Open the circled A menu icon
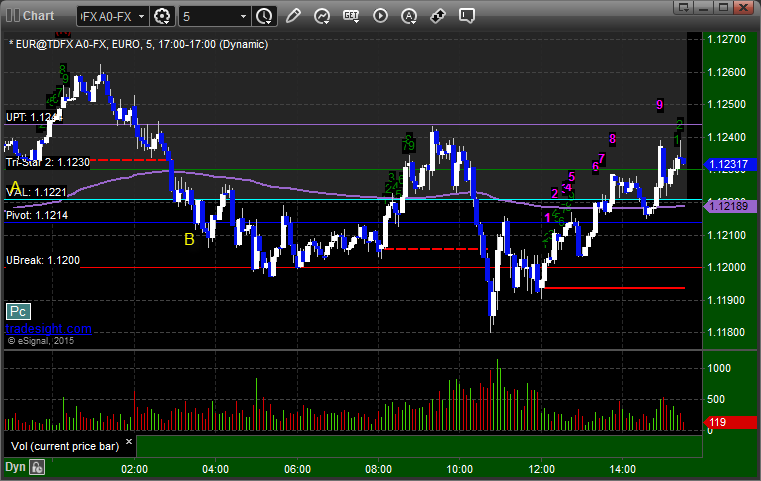This screenshot has height=481, width=761. (409, 16)
